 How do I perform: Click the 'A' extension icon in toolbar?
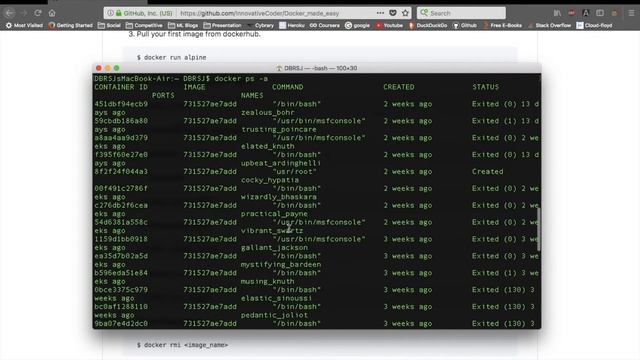(586, 13)
